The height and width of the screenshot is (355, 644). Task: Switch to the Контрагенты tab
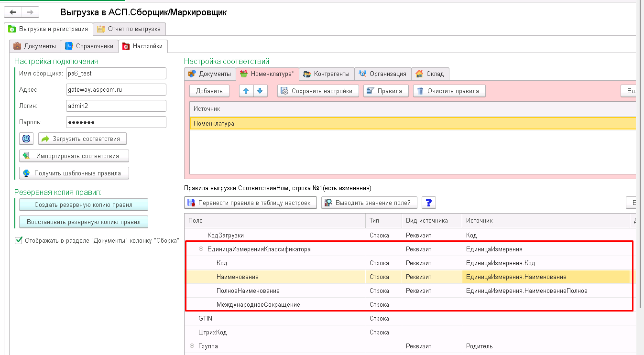(x=327, y=74)
